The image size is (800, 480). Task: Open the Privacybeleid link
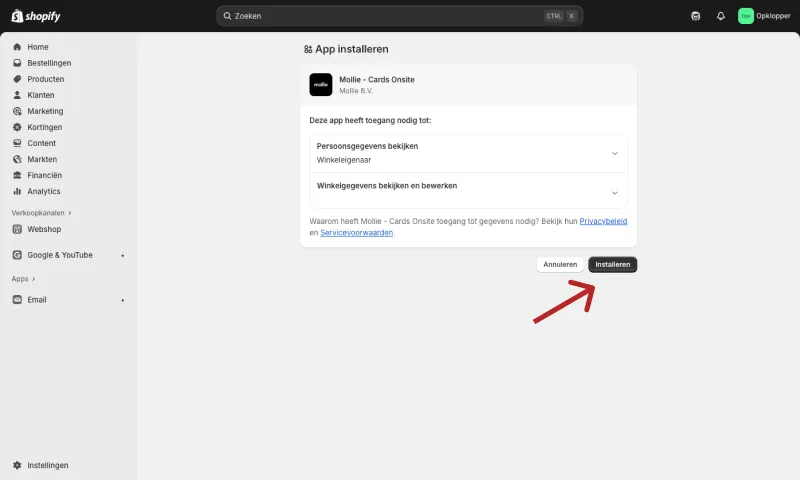pyautogui.click(x=603, y=221)
